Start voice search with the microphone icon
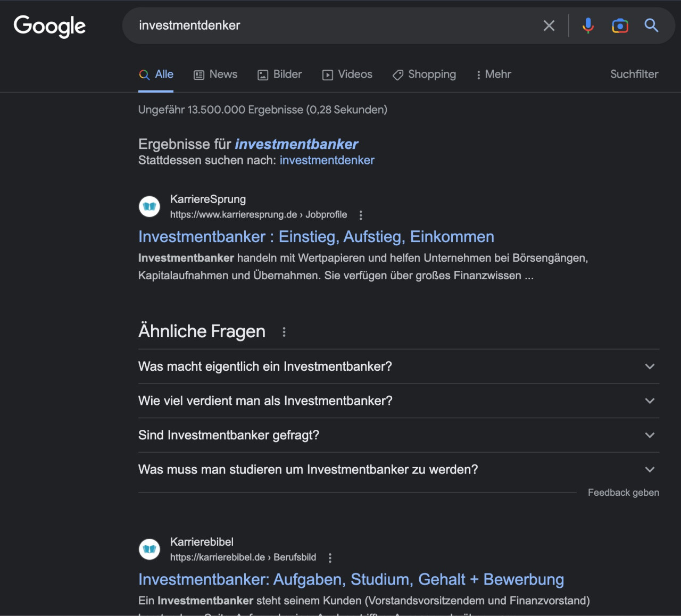Image resolution: width=681 pixels, height=616 pixels. pyautogui.click(x=588, y=26)
